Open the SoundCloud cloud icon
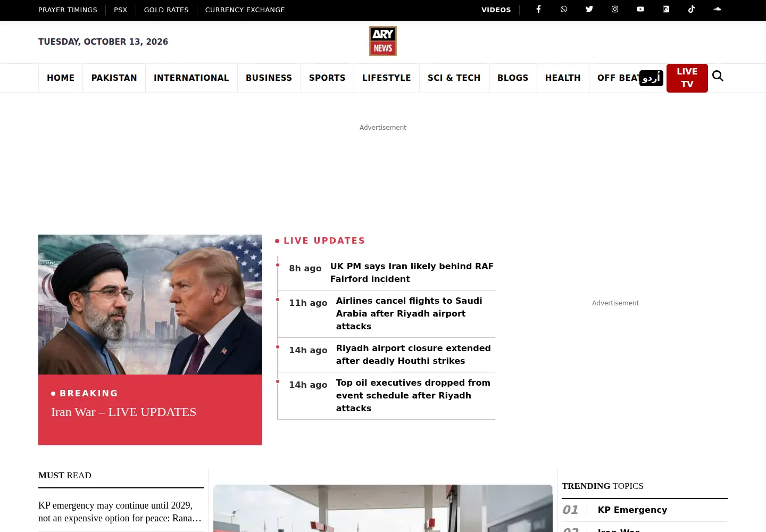Viewport: 766px width, 532px height. 717,9
